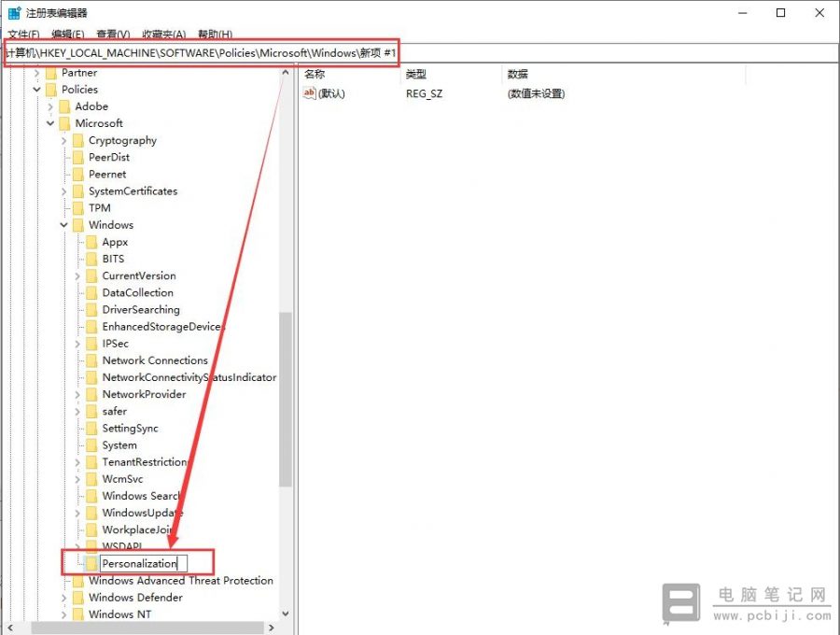Click the Registry Editor title bar icon
The height and width of the screenshot is (635, 840).
pos(14,13)
